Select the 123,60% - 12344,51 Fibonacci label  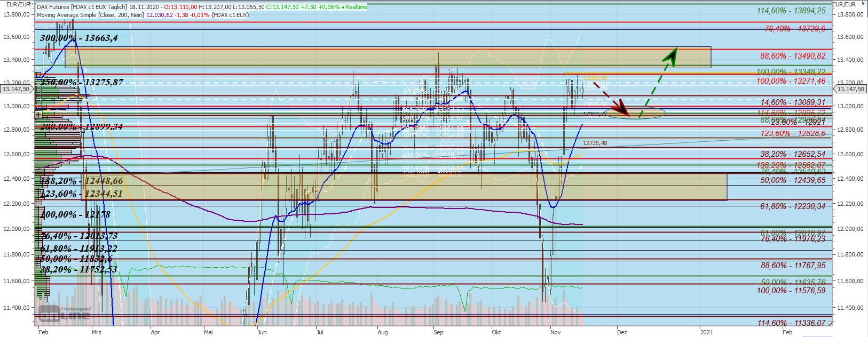82,194
